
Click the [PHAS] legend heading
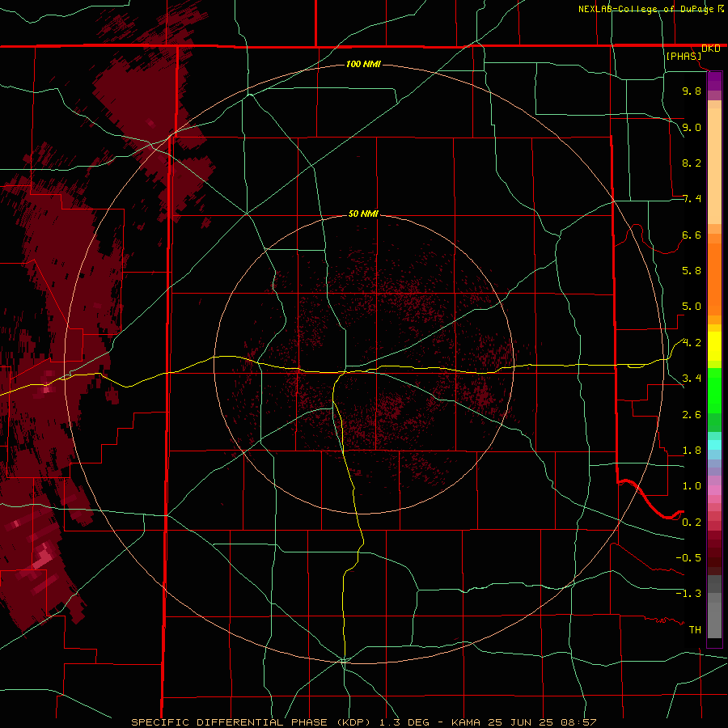tap(684, 57)
